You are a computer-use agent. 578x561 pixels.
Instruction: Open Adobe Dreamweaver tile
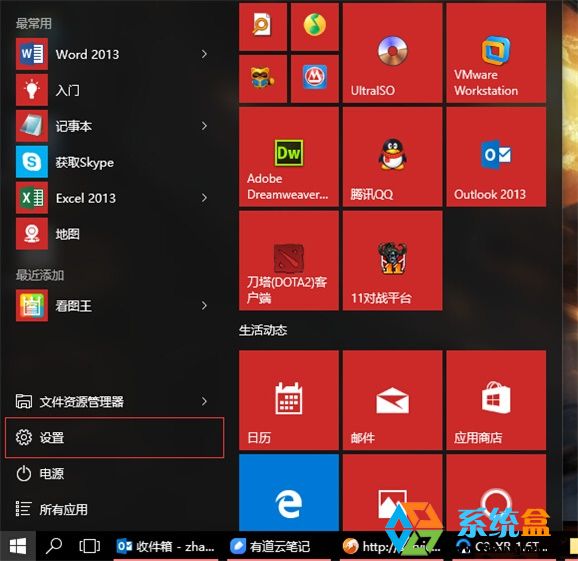(x=289, y=157)
